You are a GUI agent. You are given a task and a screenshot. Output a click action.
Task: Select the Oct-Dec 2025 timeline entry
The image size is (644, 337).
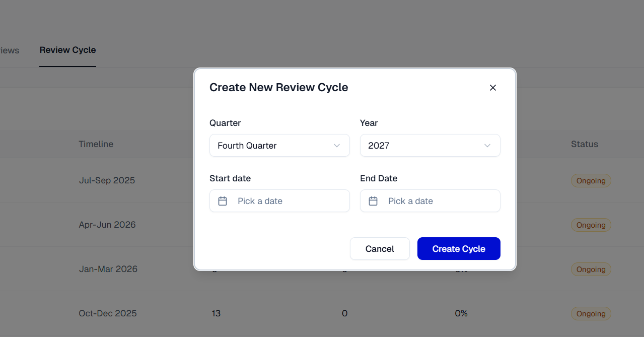(x=107, y=313)
